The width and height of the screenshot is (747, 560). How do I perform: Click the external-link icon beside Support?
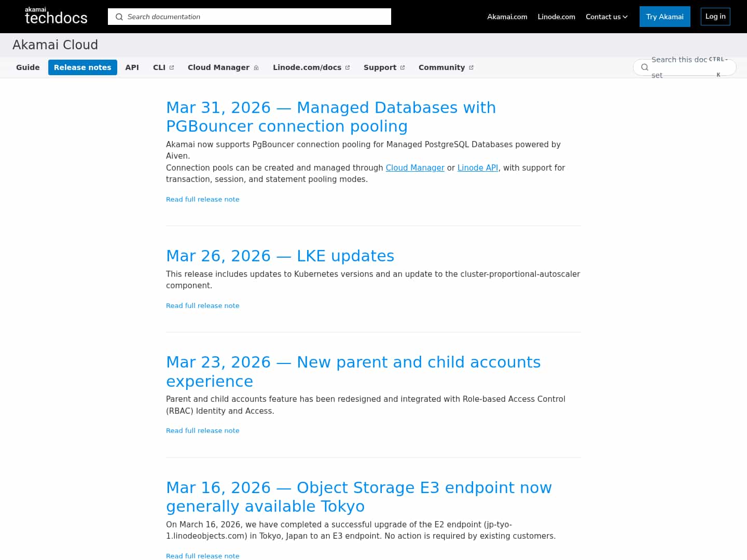click(x=403, y=67)
